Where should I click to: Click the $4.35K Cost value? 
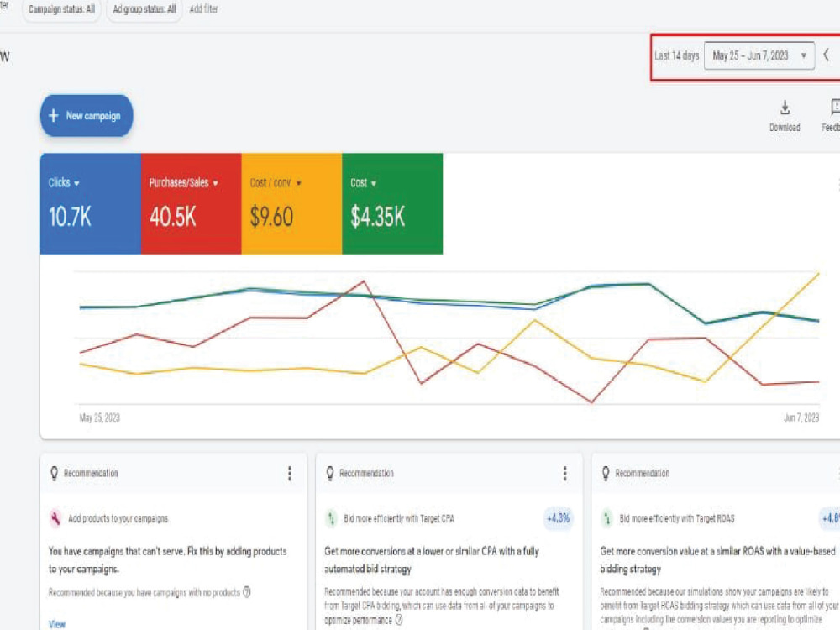pyautogui.click(x=378, y=217)
